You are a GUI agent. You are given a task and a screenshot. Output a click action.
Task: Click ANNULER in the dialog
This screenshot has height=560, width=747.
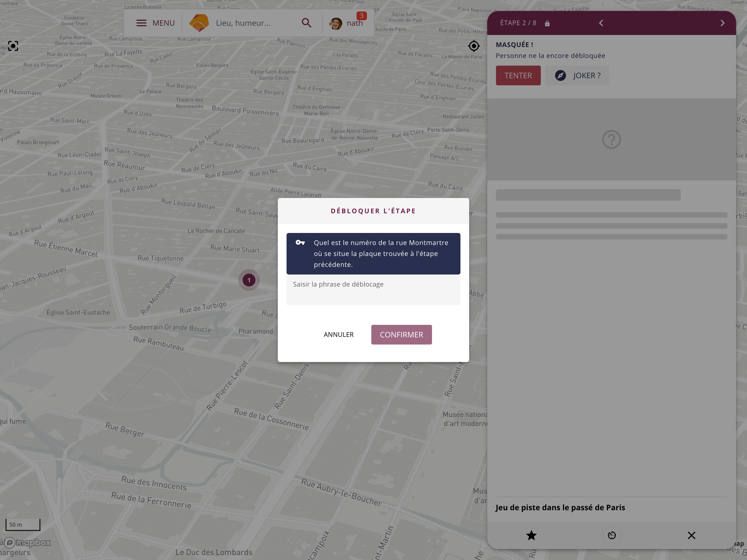tap(339, 334)
